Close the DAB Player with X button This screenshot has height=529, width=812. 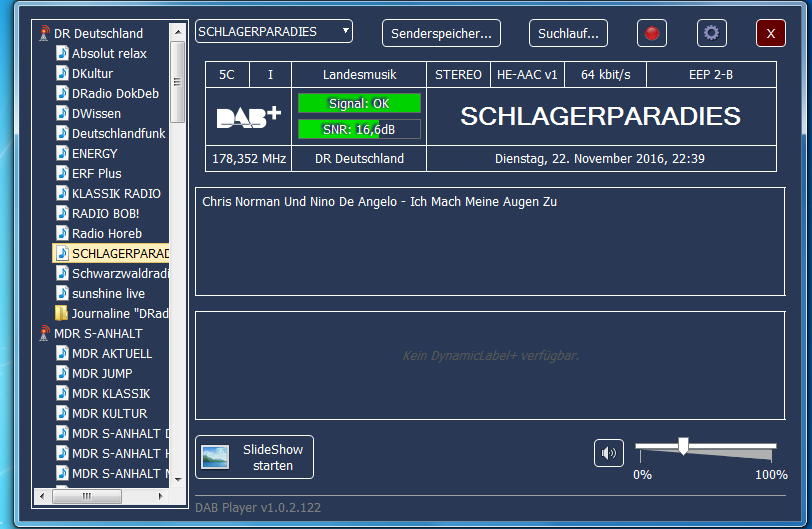point(771,33)
